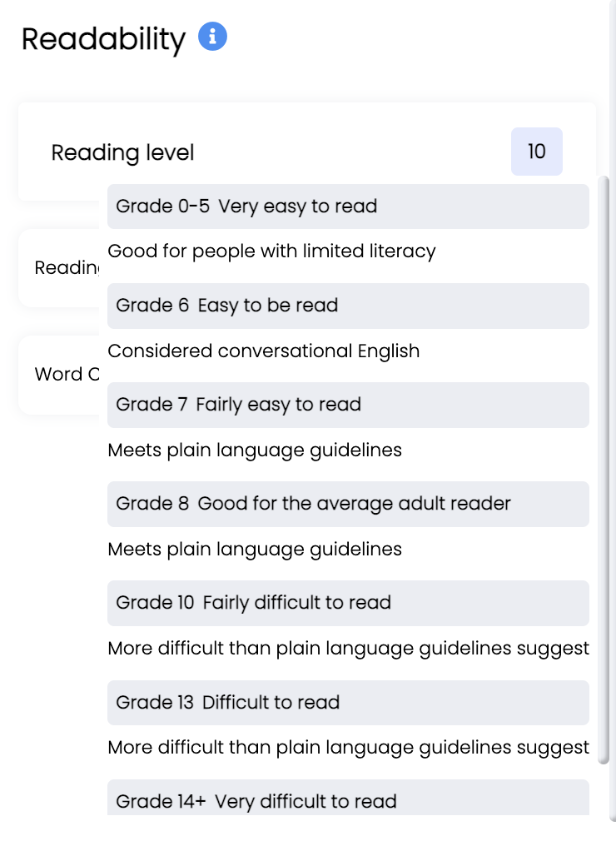Pick Grade 13 Difficult to read
The width and height of the screenshot is (616, 841).
point(348,703)
